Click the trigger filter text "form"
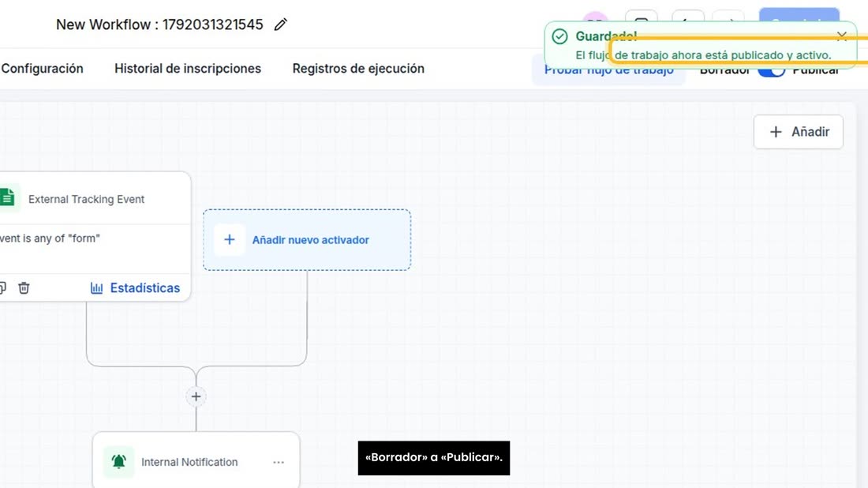Screen dimensions: 868x488 pyautogui.click(x=50, y=238)
